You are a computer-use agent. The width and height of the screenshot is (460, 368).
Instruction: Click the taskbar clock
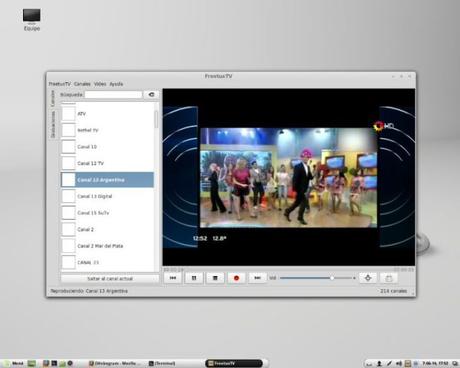[435, 363]
